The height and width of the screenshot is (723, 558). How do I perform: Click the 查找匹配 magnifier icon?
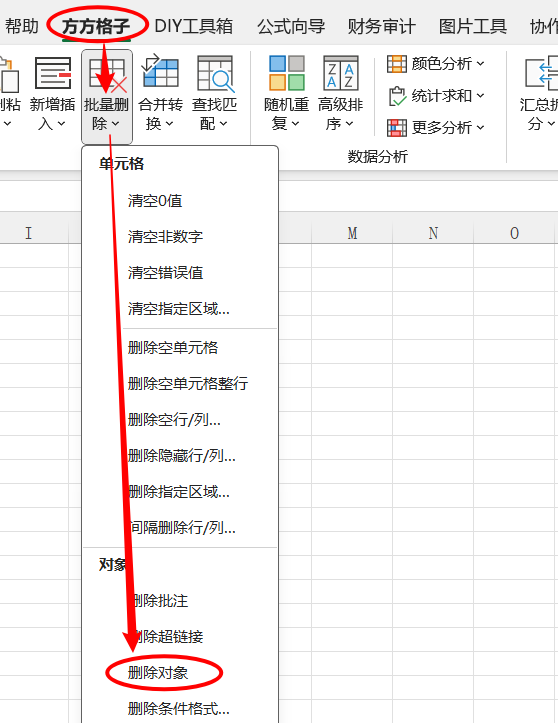coord(215,73)
